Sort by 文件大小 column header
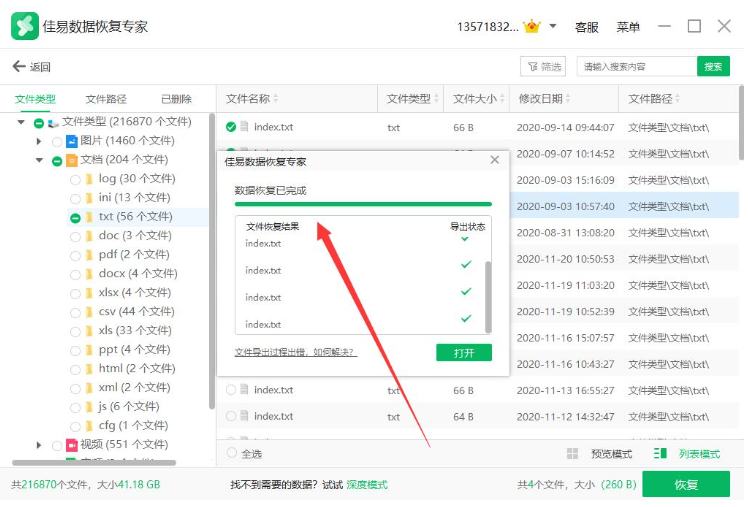The image size is (749, 507). point(479,99)
